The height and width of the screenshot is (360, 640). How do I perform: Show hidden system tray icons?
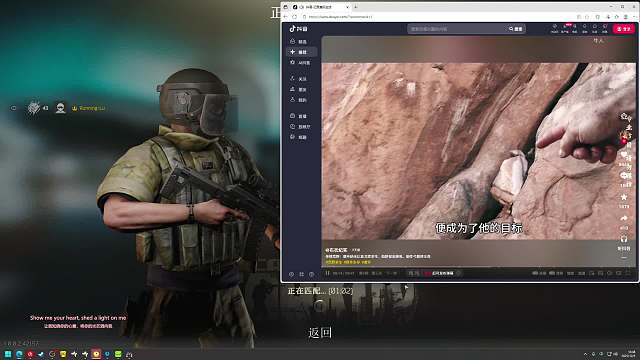(586, 354)
